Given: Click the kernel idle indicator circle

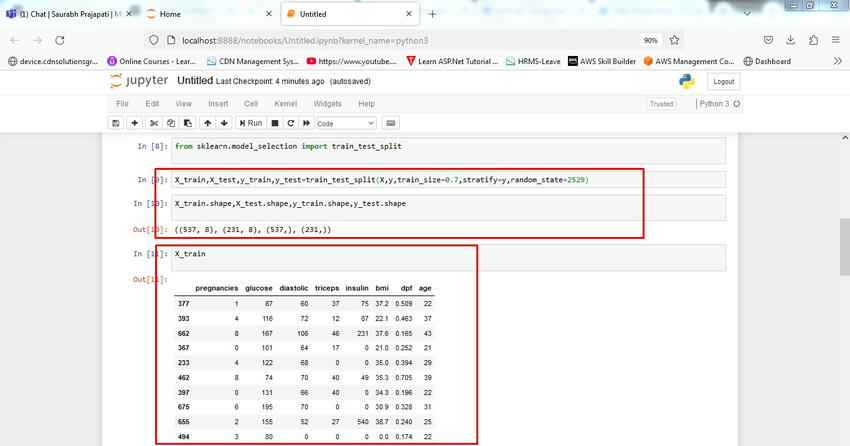Looking at the screenshot, I should (737, 104).
